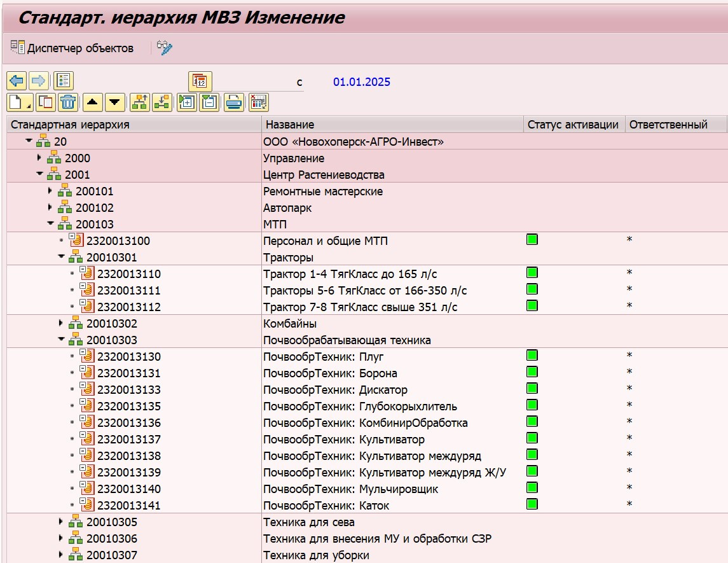Click the move up black triangle icon
This screenshot has width=728, height=563.
[92, 102]
